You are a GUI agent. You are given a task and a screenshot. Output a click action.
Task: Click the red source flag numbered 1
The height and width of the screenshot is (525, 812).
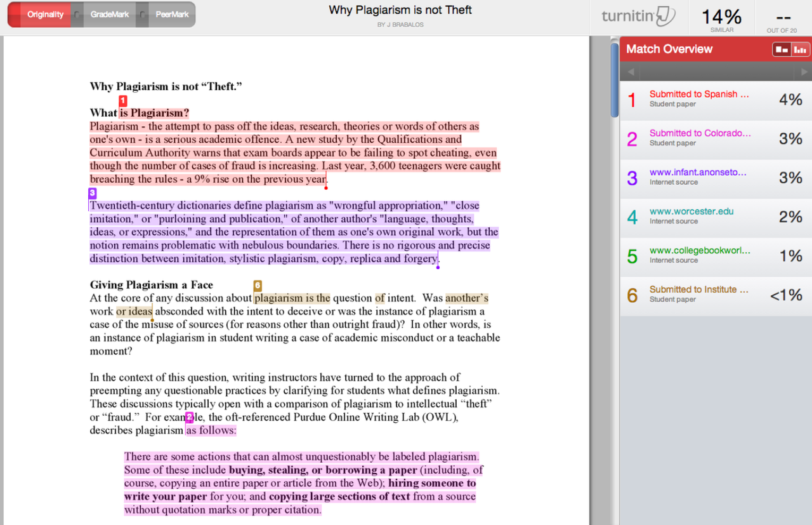pos(122,100)
